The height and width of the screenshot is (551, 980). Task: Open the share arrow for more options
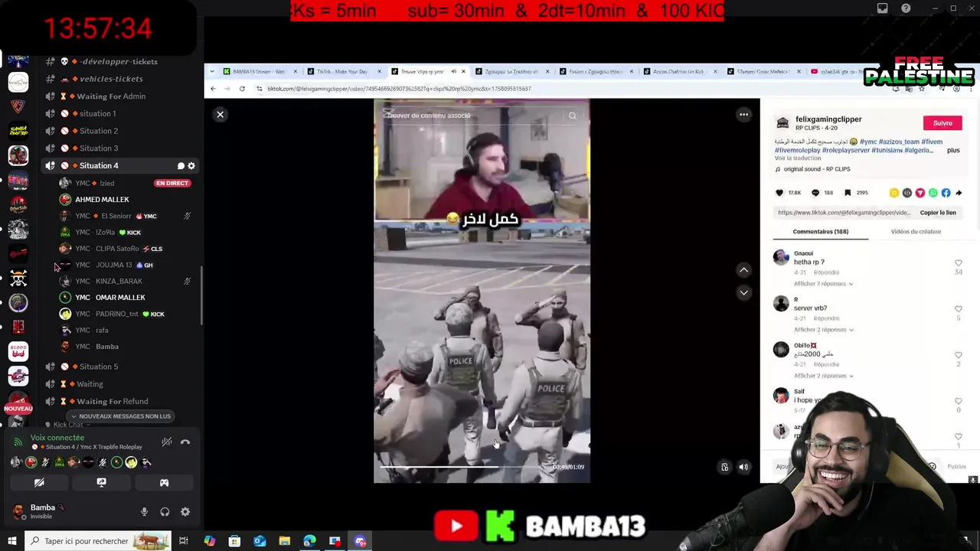pyautogui.click(x=959, y=193)
